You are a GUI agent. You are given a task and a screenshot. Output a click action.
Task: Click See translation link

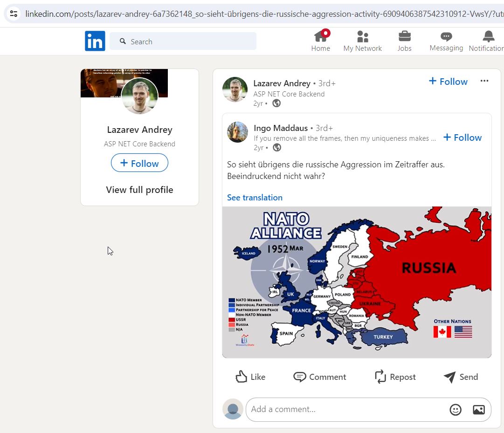(255, 198)
